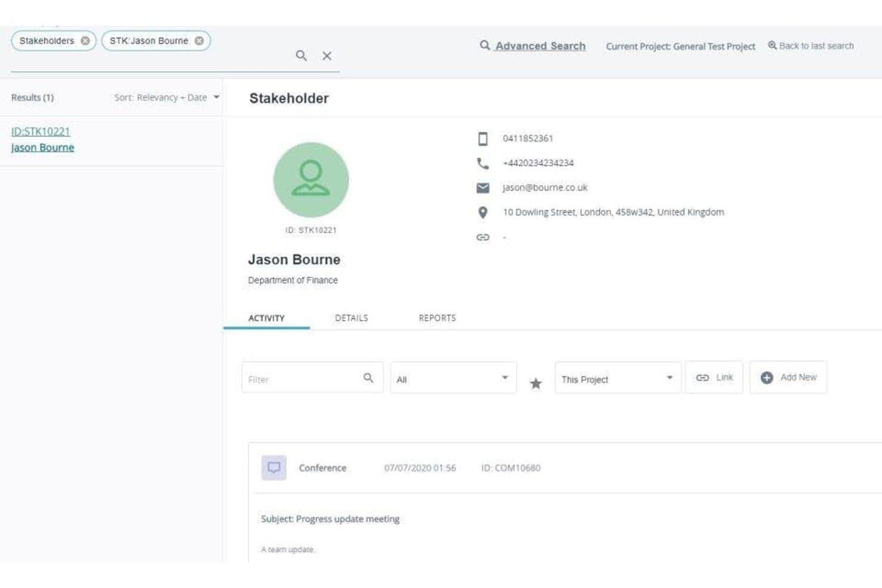This screenshot has height=588, width=882.
Task: Switch to the DETAILS tab
Action: pyautogui.click(x=352, y=318)
